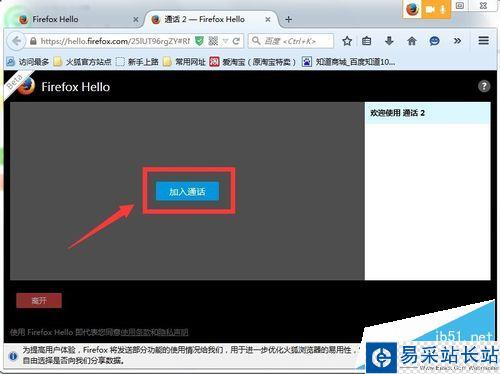Click the red 离开 button
This screenshot has height=374, width=500.
tap(39, 300)
